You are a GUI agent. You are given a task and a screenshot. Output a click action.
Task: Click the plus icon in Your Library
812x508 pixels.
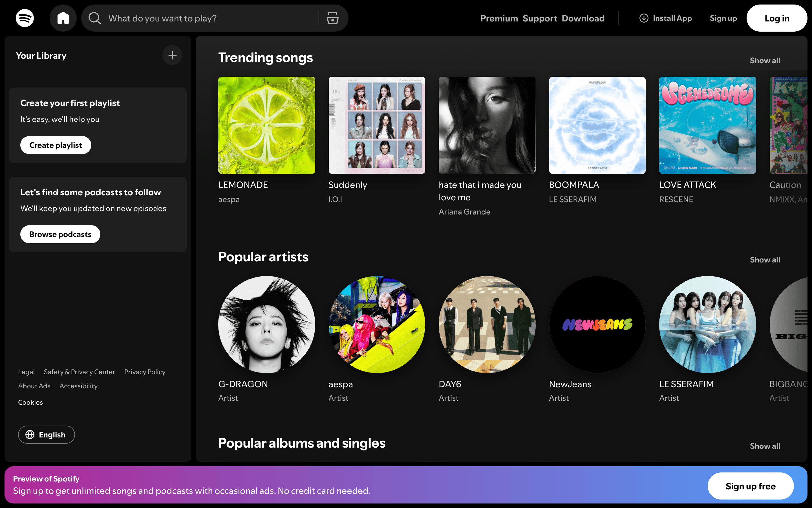[173, 55]
